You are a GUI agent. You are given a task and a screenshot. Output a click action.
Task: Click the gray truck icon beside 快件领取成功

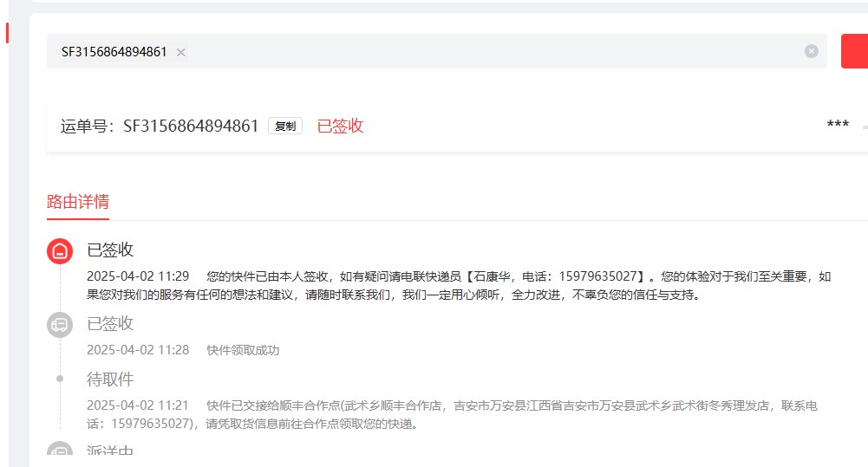pyautogui.click(x=60, y=325)
